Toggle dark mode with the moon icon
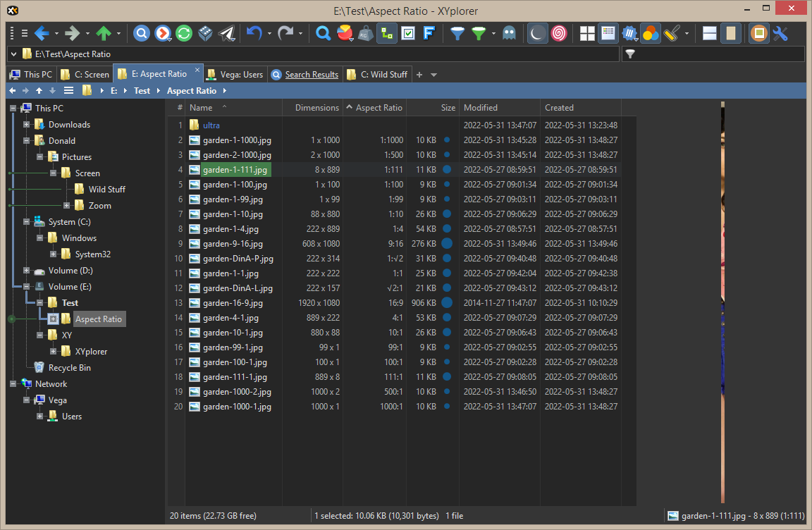This screenshot has width=812, height=530. click(x=537, y=33)
